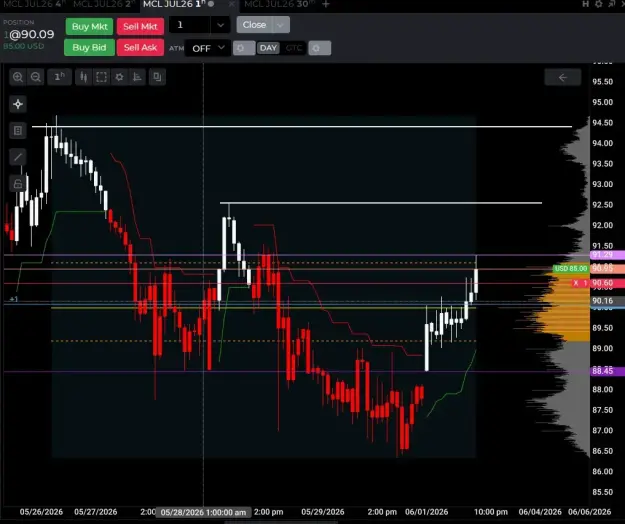Open ATM settings gear button
The width and height of the screenshot is (625, 524).
point(244,48)
